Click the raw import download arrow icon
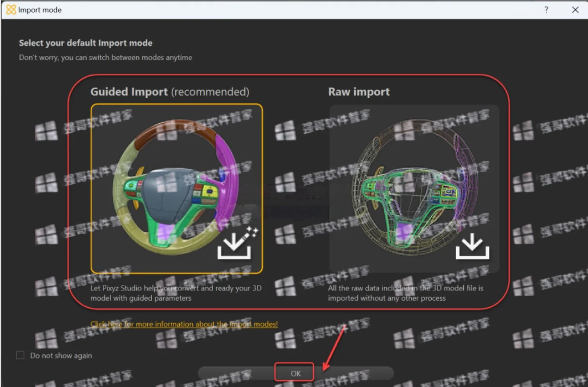 (x=472, y=246)
